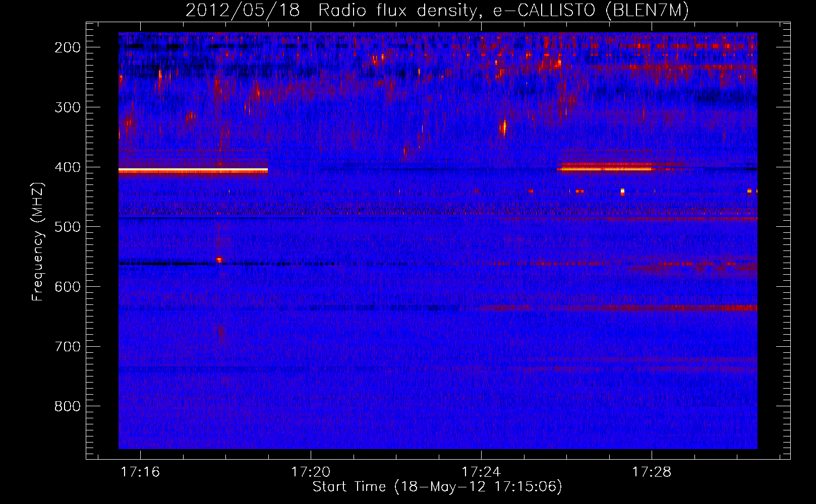Viewport: 816px width, 504px height.
Task: Click the 300 frequency tick label
Action: 68,107
